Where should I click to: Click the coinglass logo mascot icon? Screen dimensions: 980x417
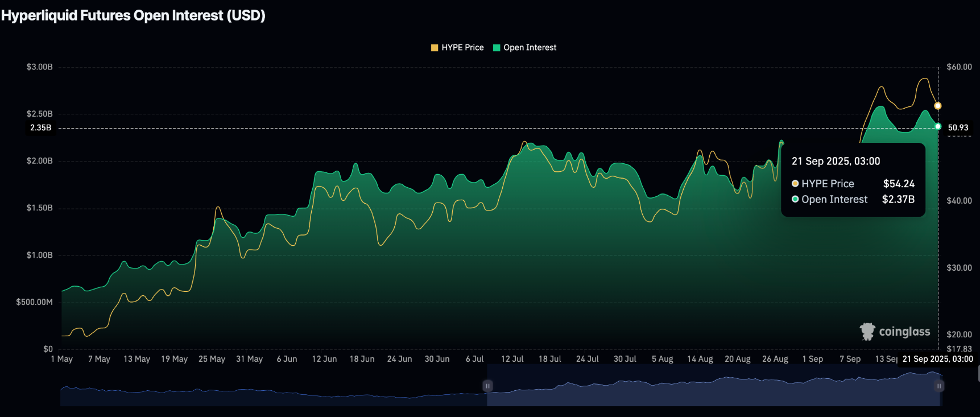pyautogui.click(x=867, y=332)
